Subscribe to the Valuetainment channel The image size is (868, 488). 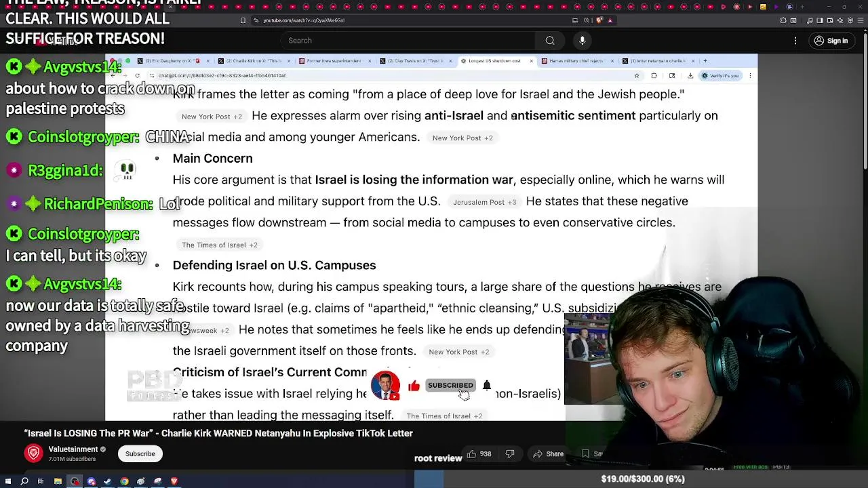pyautogui.click(x=140, y=453)
